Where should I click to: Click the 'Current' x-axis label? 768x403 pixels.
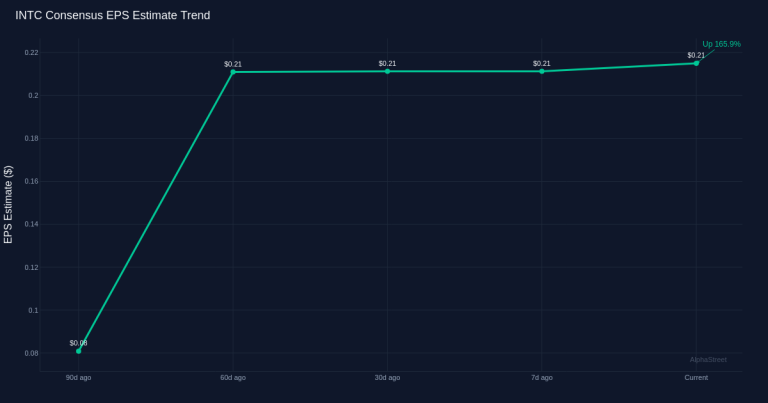(696, 378)
